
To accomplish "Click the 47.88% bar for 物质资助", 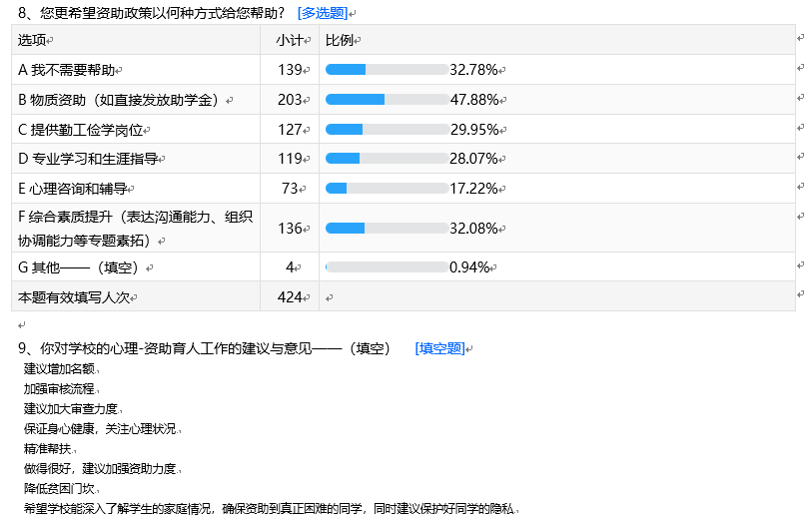I will point(387,100).
